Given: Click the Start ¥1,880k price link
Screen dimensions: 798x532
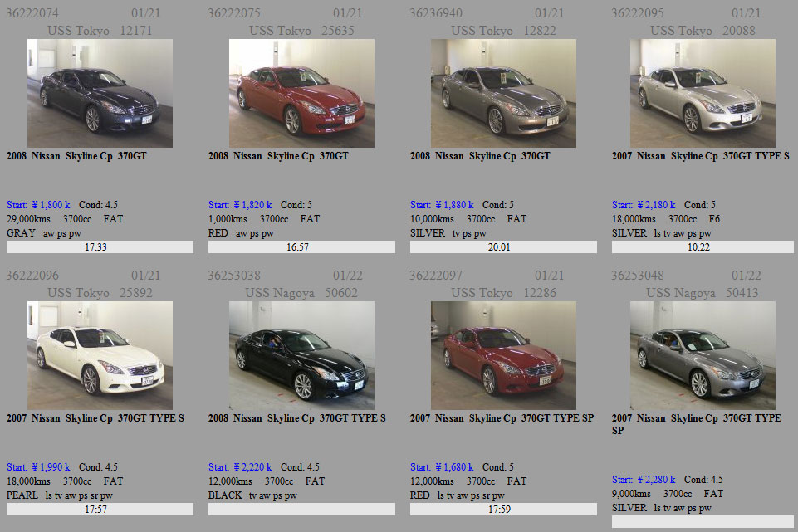Looking at the screenshot, I should coord(442,205).
